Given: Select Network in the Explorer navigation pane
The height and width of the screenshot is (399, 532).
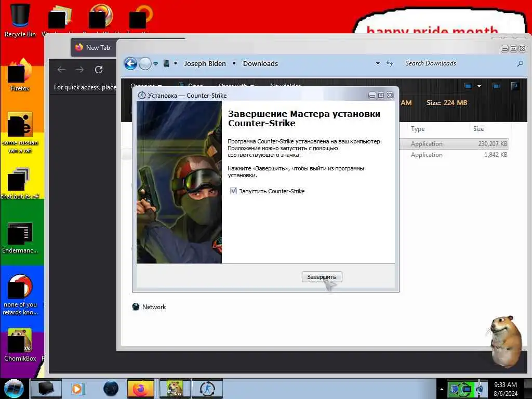Looking at the screenshot, I should pos(149,307).
